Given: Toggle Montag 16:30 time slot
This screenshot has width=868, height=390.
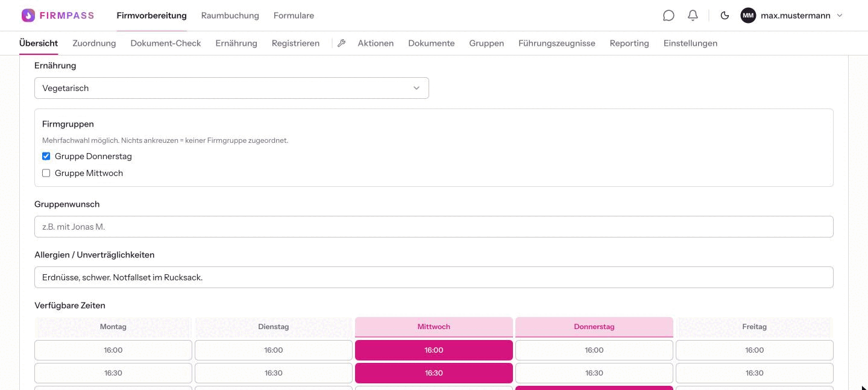Looking at the screenshot, I should pyautogui.click(x=113, y=373).
